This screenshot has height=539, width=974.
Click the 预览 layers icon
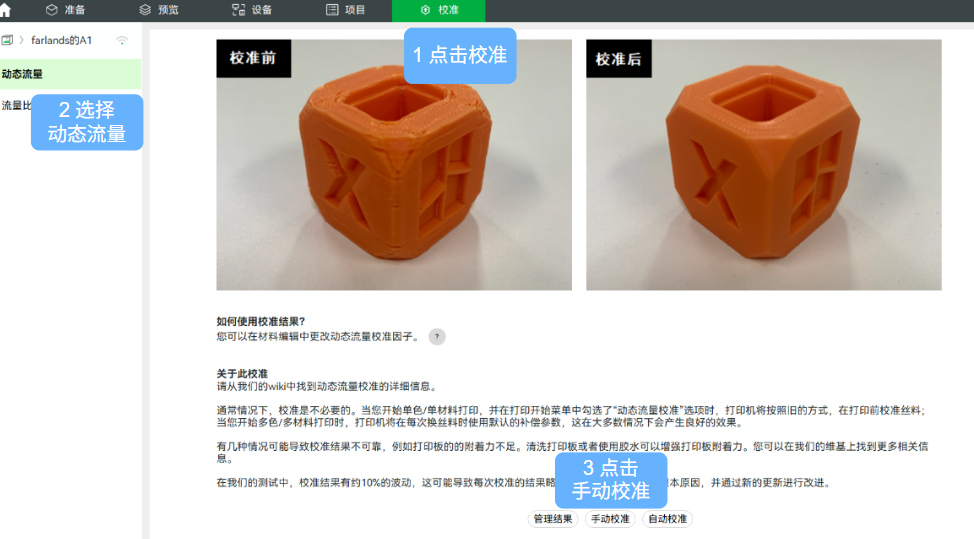pos(145,10)
